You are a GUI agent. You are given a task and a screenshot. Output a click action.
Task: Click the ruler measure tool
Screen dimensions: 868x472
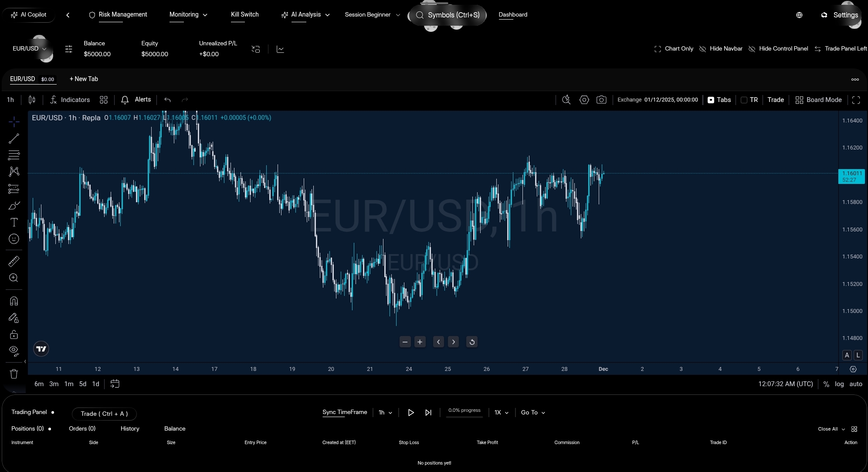(x=14, y=261)
